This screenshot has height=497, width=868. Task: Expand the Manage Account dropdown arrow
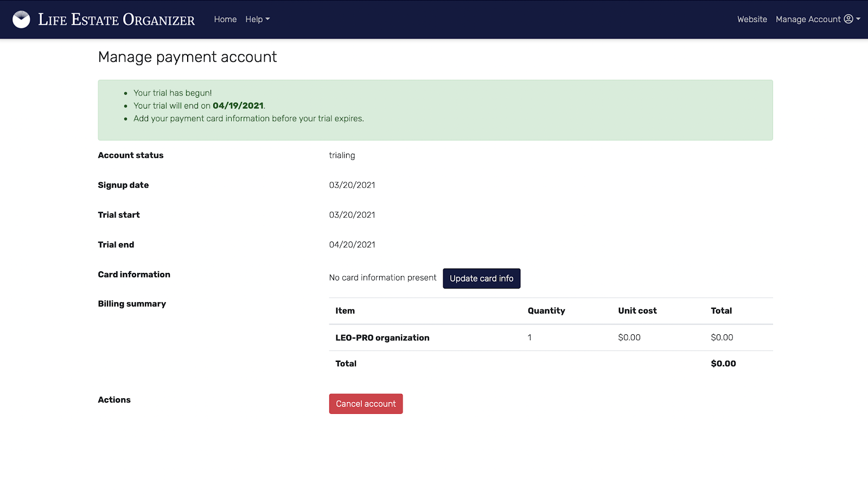[858, 20]
